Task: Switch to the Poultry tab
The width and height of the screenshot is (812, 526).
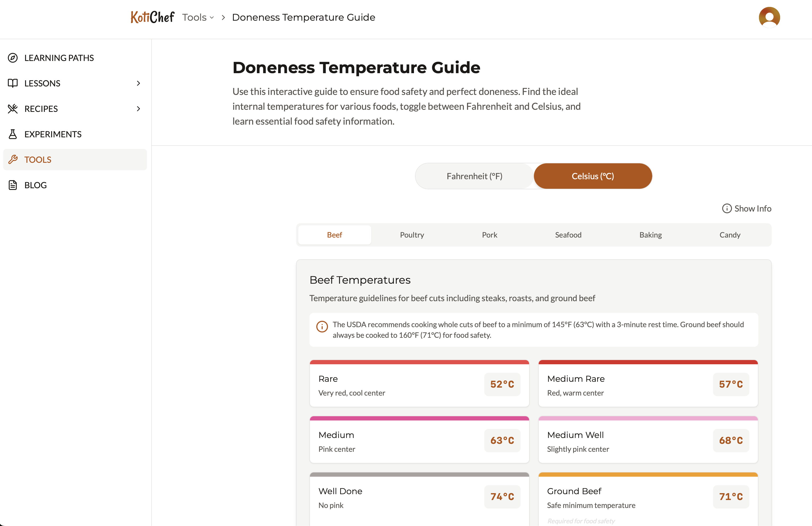Action: [x=412, y=235]
